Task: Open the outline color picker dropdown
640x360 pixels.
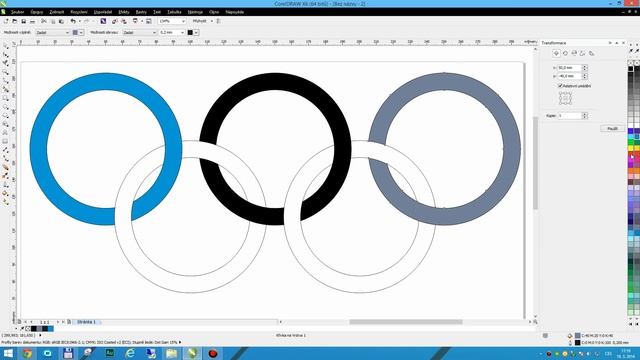Action: (196, 32)
